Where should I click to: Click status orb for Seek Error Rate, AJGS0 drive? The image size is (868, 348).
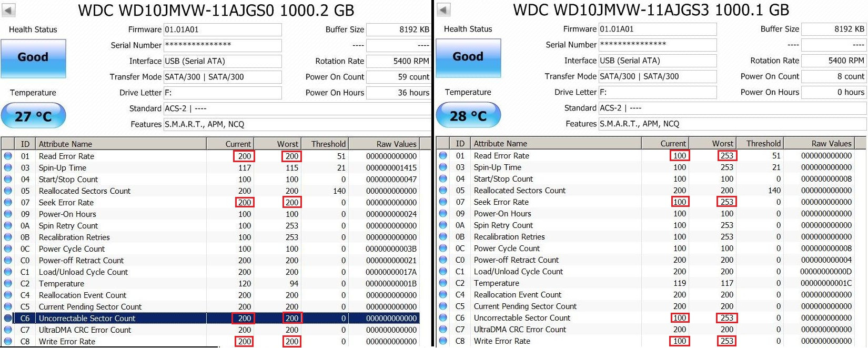pyautogui.click(x=8, y=202)
